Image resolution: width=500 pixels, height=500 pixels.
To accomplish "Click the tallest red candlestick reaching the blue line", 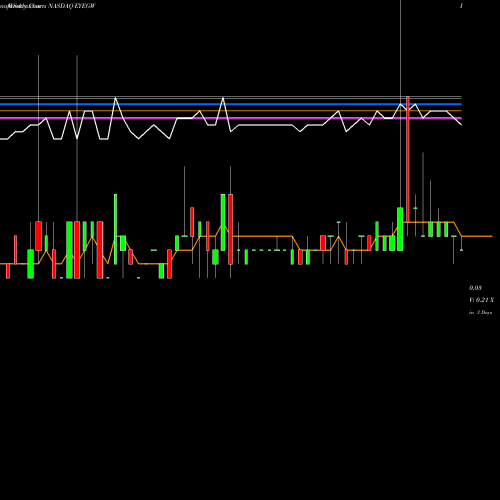I will pyautogui.click(x=408, y=160).
